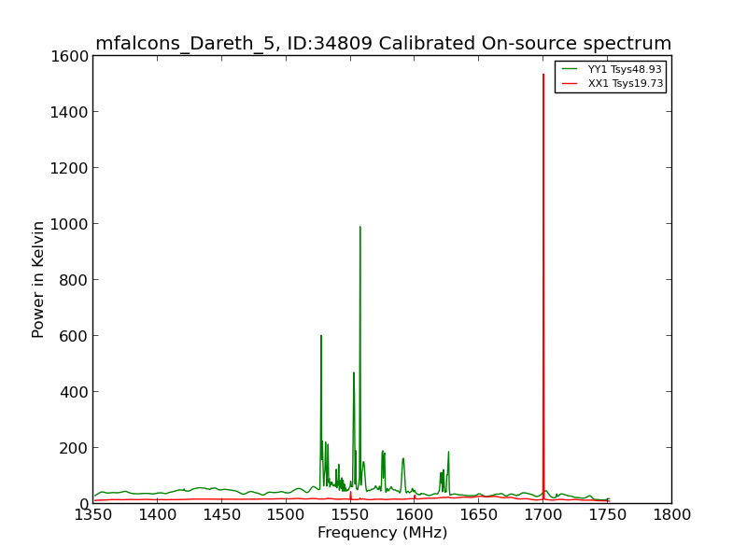The height and width of the screenshot is (560, 747).
Task: Click the Frequency (MHz) axis label
Action: (x=383, y=532)
